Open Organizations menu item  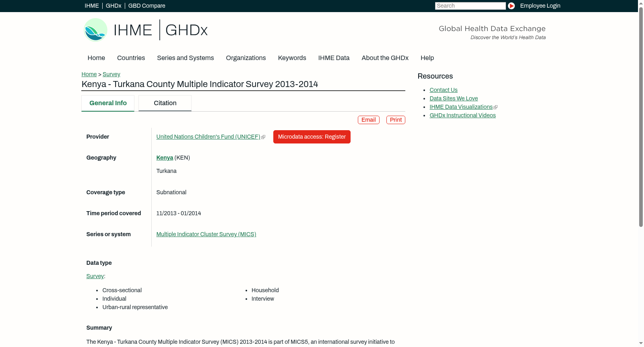point(246,58)
